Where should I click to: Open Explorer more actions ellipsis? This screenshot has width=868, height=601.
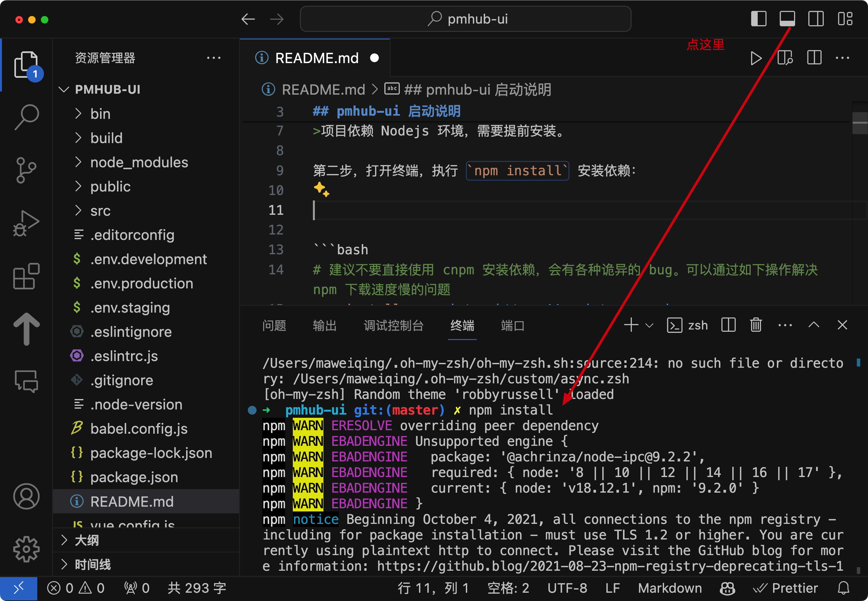[213, 58]
